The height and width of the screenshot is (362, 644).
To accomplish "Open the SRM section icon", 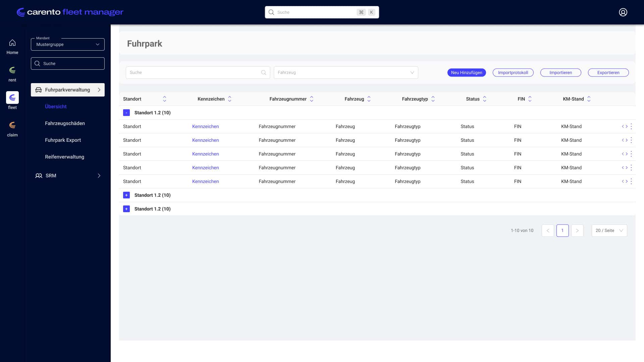I will pyautogui.click(x=39, y=175).
